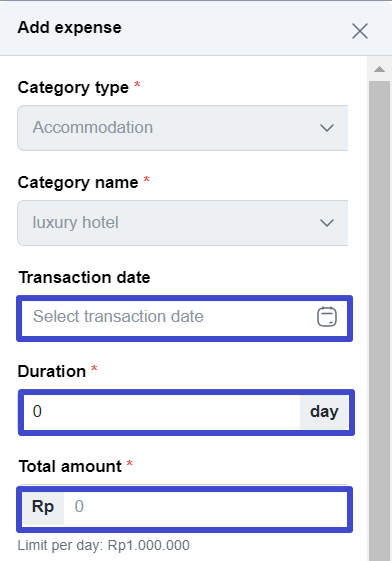Open the calendar date picker icon
Screen dimensions: 392x561
[327, 317]
